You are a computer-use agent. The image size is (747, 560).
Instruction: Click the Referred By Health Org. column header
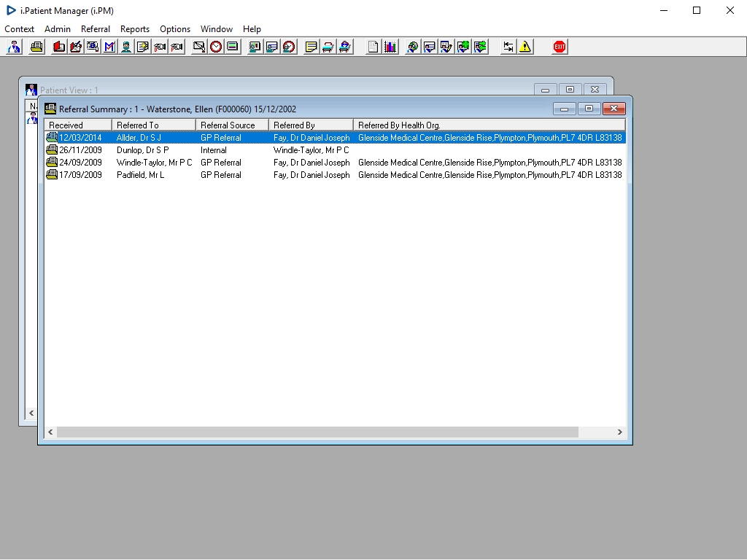pyautogui.click(x=489, y=125)
